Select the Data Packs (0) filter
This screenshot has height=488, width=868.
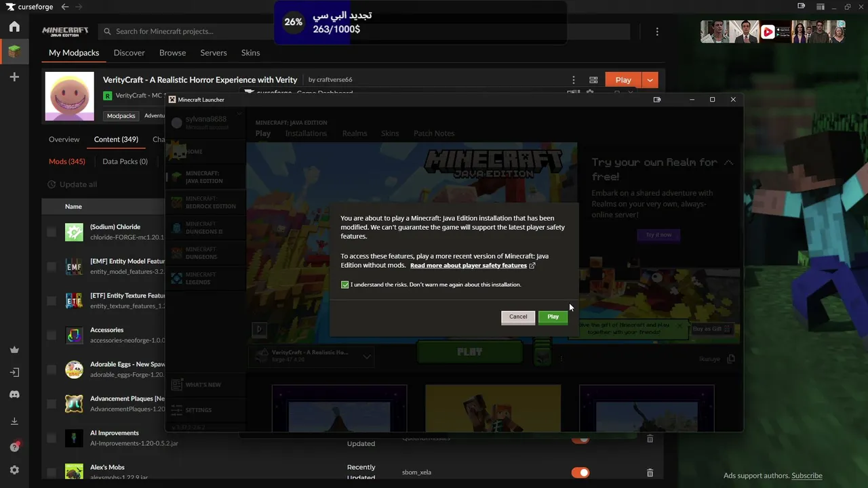coord(125,162)
